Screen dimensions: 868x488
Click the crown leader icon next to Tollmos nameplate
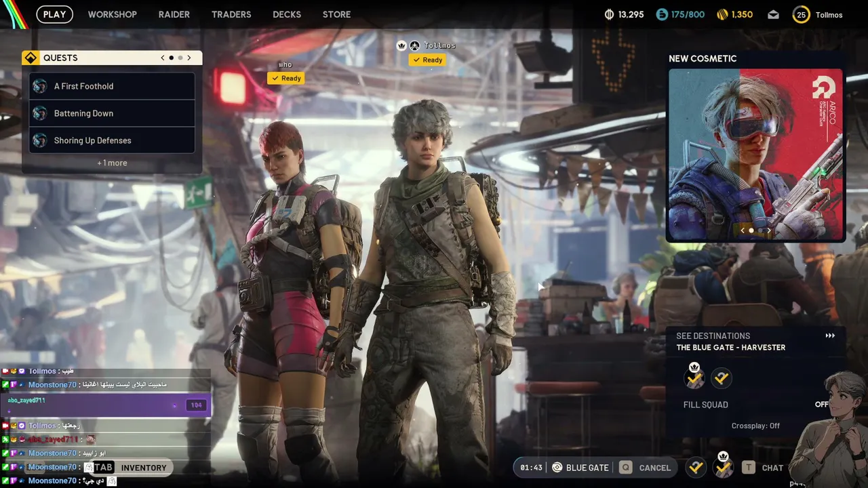[401, 45]
